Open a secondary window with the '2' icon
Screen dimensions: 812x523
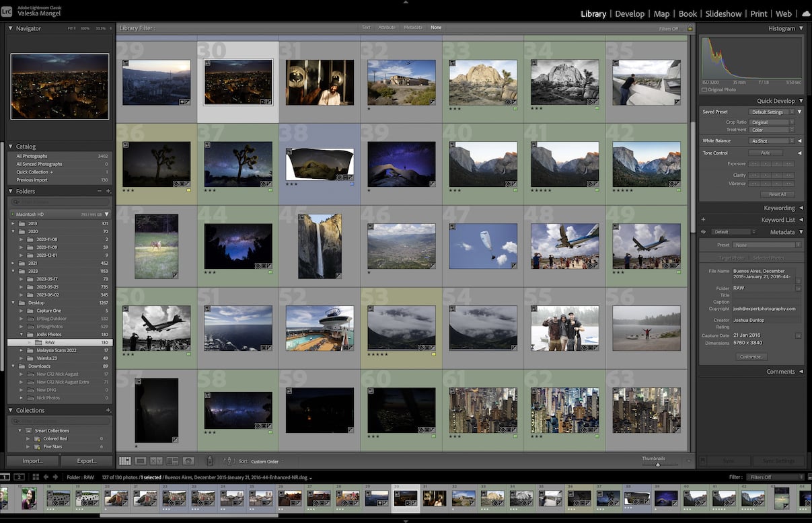pos(19,477)
